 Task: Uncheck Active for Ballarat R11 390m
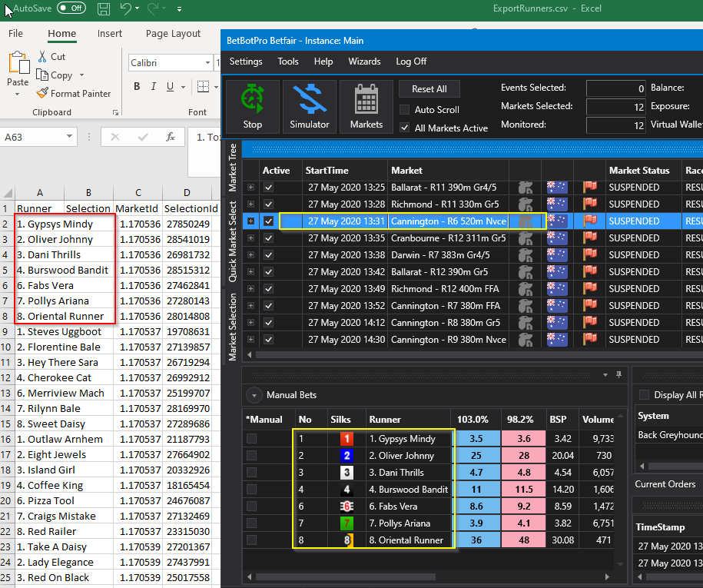click(269, 188)
